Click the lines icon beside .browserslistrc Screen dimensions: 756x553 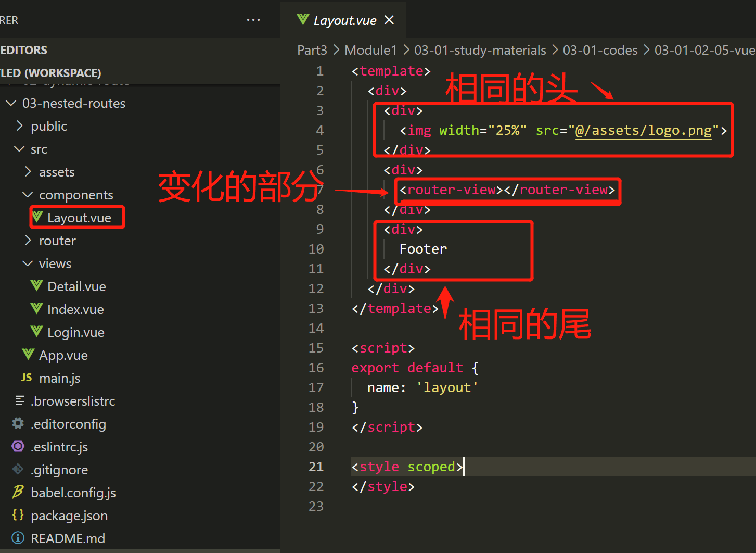20,400
